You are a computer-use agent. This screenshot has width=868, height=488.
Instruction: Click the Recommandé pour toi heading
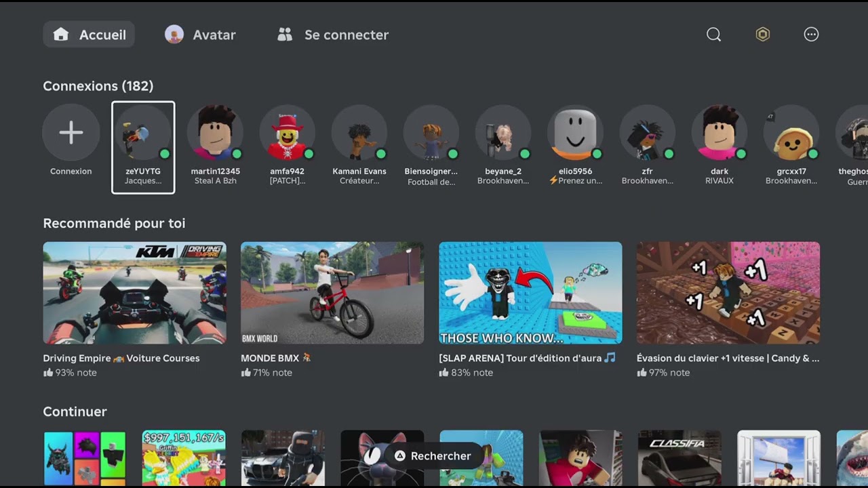click(x=114, y=223)
